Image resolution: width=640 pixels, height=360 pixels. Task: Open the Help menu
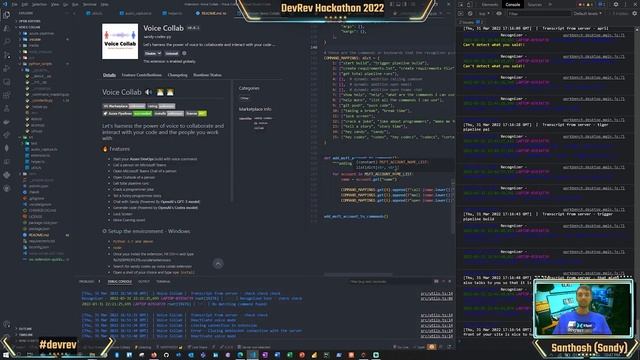click(x=104, y=4)
